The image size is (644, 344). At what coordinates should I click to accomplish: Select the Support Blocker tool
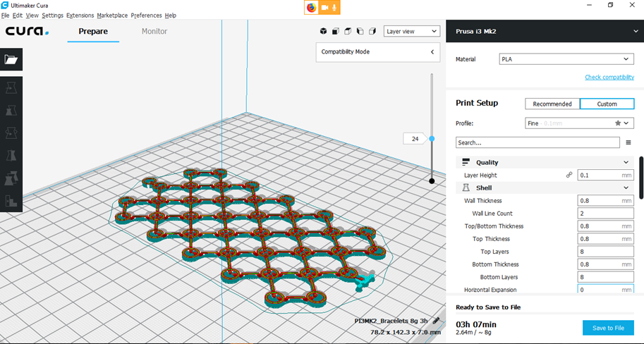[x=11, y=201]
